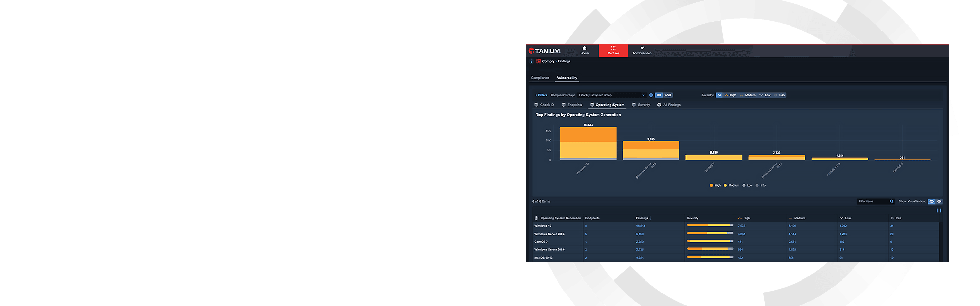Select the Vulnerability tab
Screen dimensions: 980x306
coord(567,78)
